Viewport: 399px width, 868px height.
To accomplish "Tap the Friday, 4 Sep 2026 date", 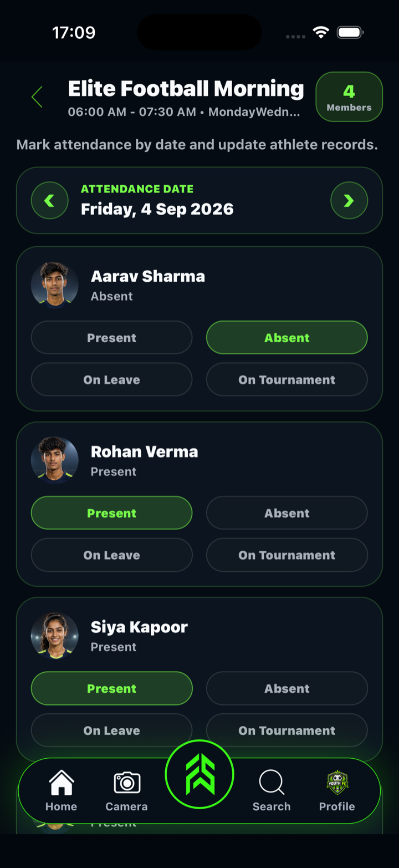I will (x=157, y=209).
